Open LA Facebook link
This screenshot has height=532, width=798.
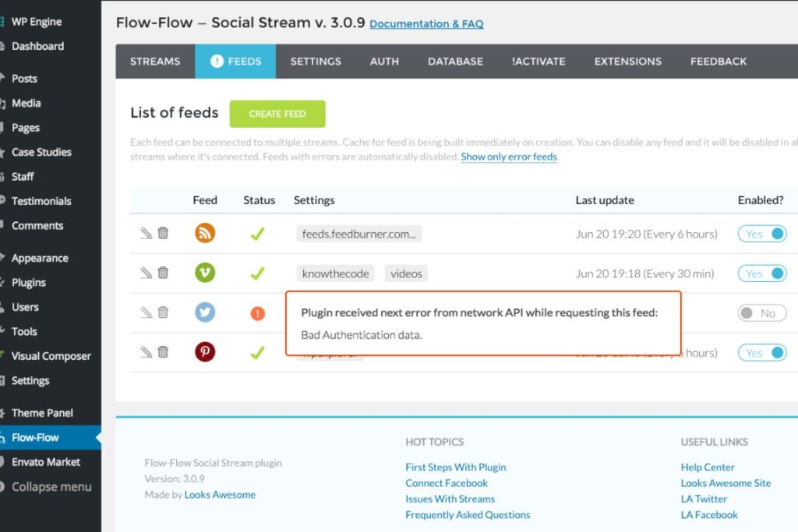pyautogui.click(x=709, y=515)
